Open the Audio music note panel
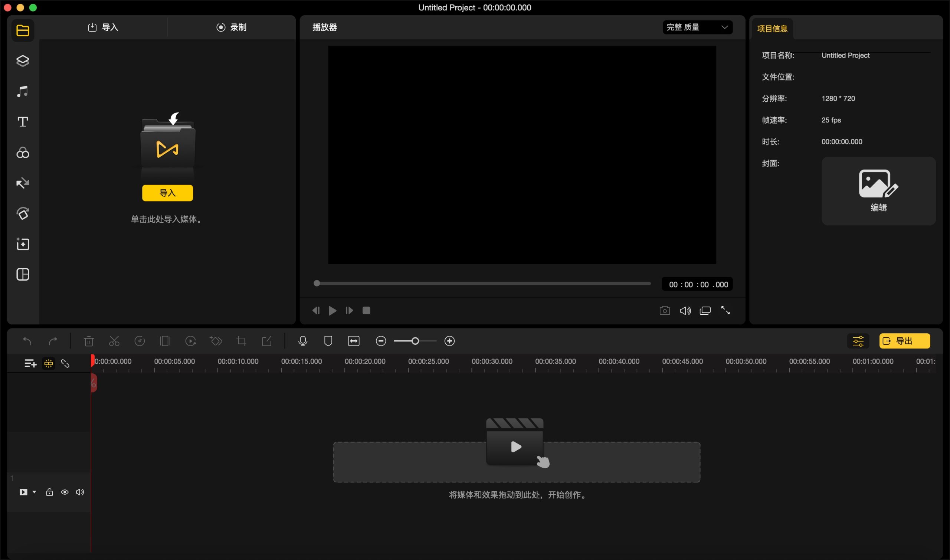This screenshot has width=950, height=560. pyautogui.click(x=23, y=91)
